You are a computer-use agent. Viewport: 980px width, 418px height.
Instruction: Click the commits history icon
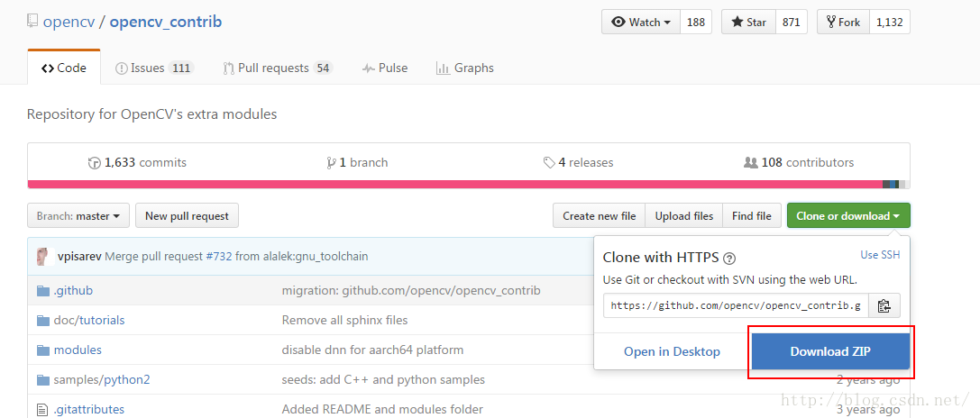point(95,162)
